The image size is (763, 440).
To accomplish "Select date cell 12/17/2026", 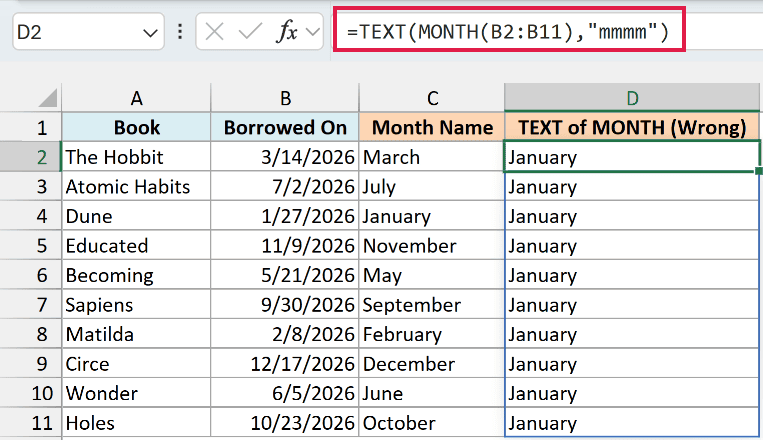I will coord(285,364).
